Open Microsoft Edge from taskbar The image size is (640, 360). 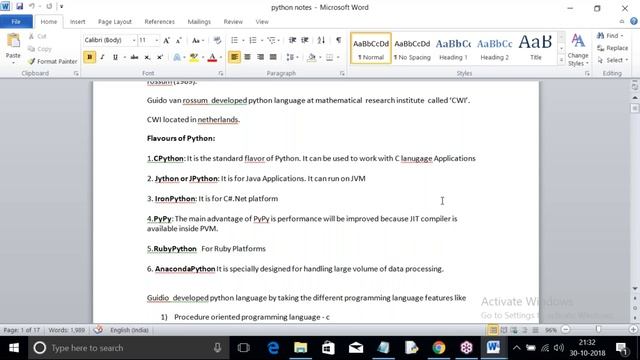click(273, 348)
